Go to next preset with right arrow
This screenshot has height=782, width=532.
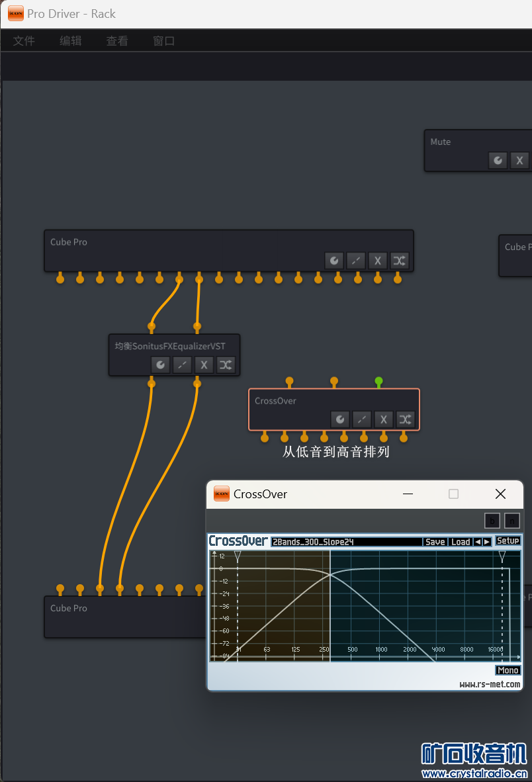487,542
